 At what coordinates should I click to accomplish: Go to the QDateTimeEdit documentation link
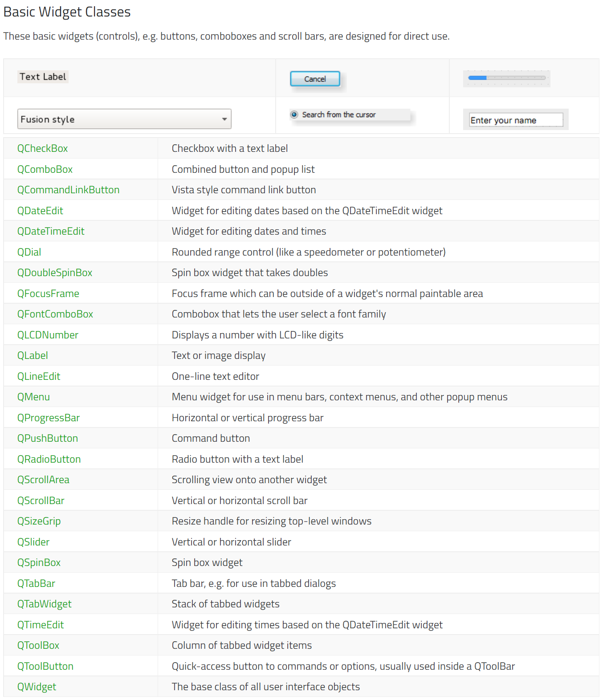point(51,231)
